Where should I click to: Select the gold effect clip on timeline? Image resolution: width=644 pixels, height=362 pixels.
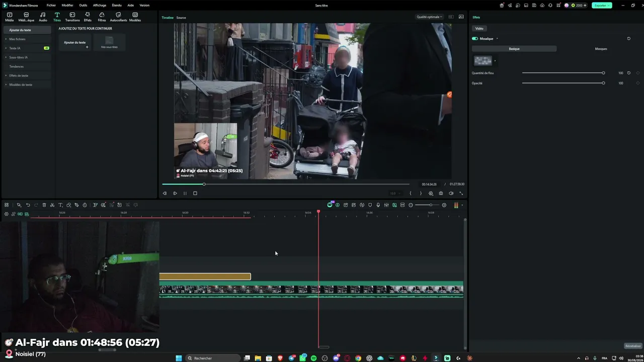pyautogui.click(x=205, y=277)
